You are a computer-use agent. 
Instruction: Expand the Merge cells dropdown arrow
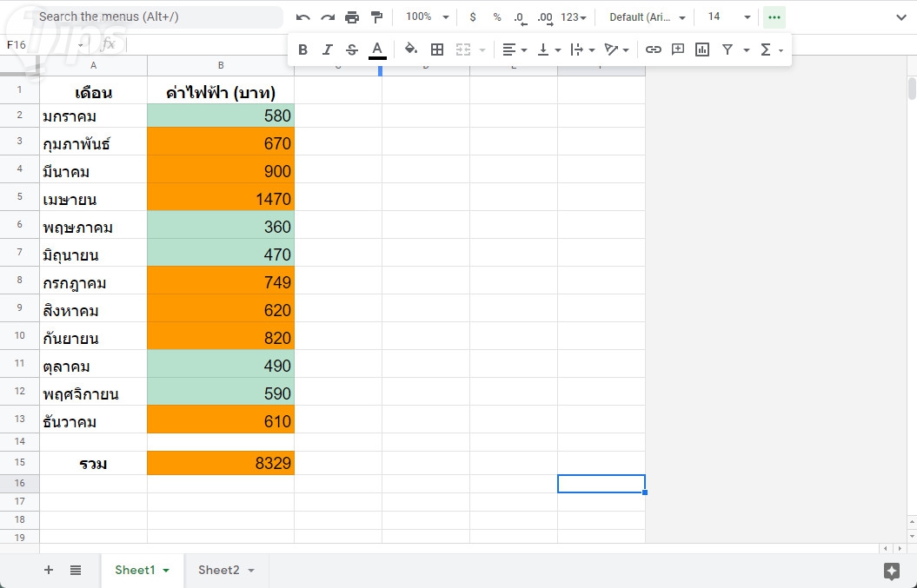pos(482,50)
